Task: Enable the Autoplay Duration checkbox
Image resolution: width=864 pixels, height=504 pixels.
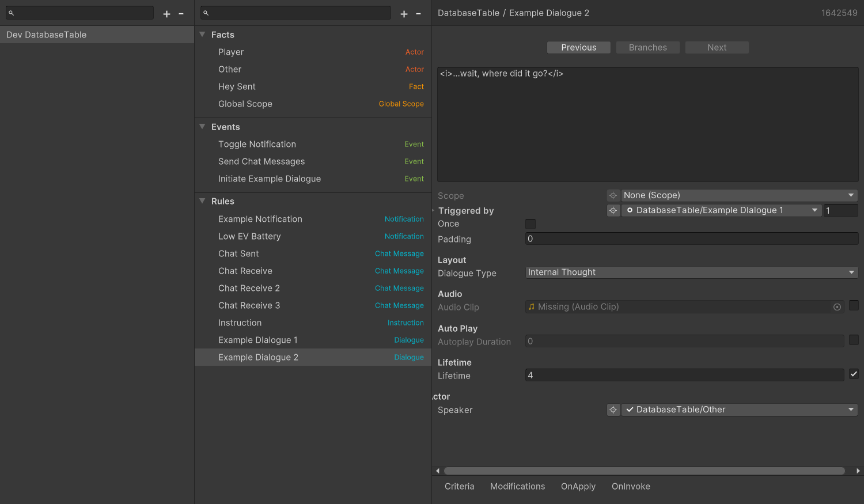Action: click(x=854, y=340)
